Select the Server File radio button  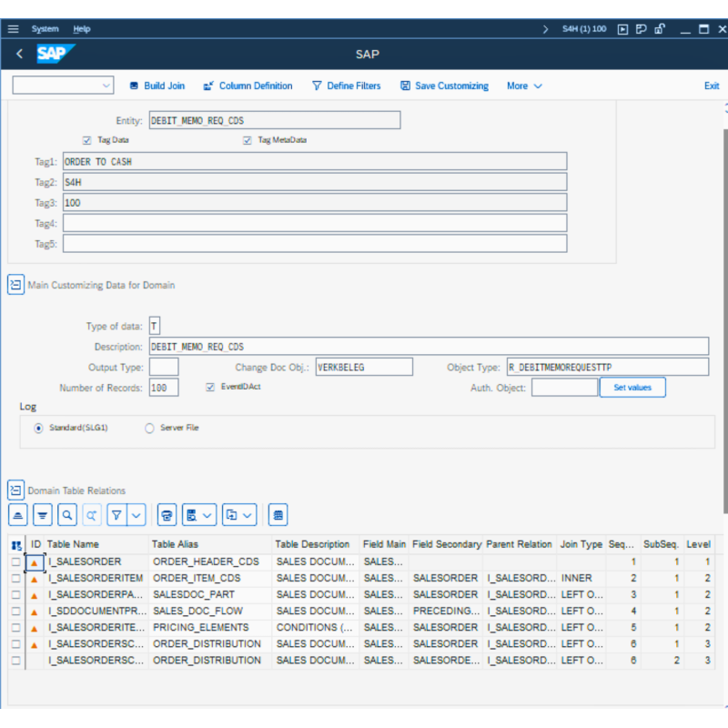pos(149,428)
